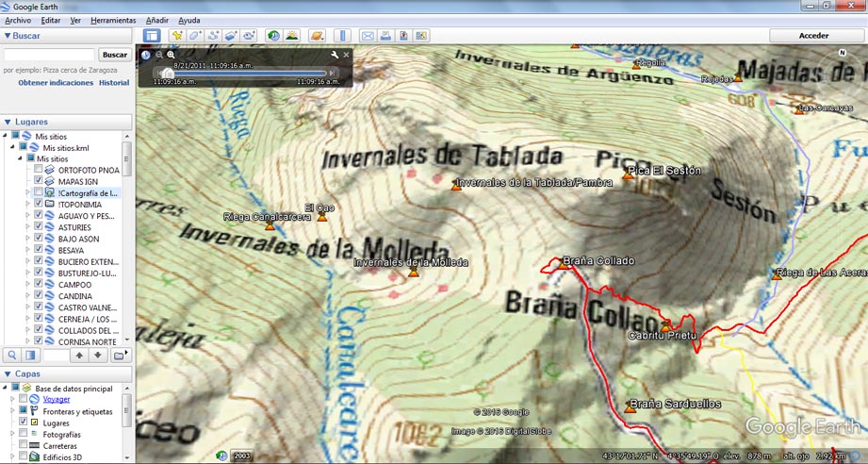This screenshot has width=868, height=464.
Task: Click the Buscar search button
Action: click(115, 55)
